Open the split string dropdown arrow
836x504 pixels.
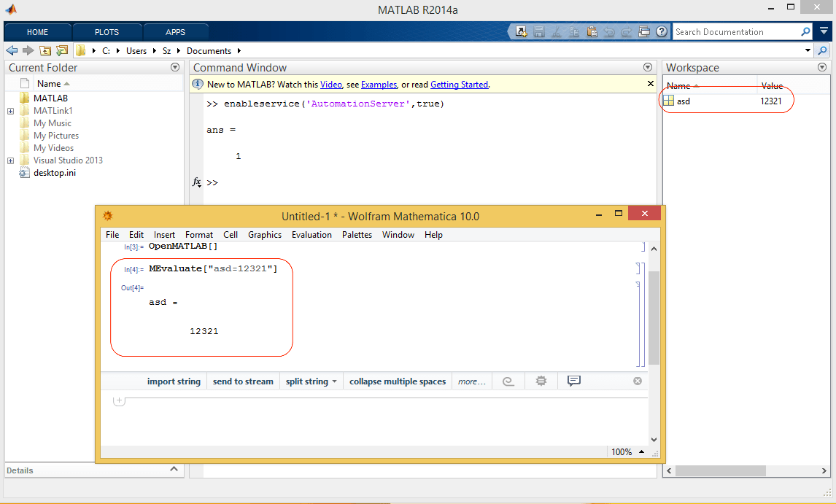(x=334, y=381)
